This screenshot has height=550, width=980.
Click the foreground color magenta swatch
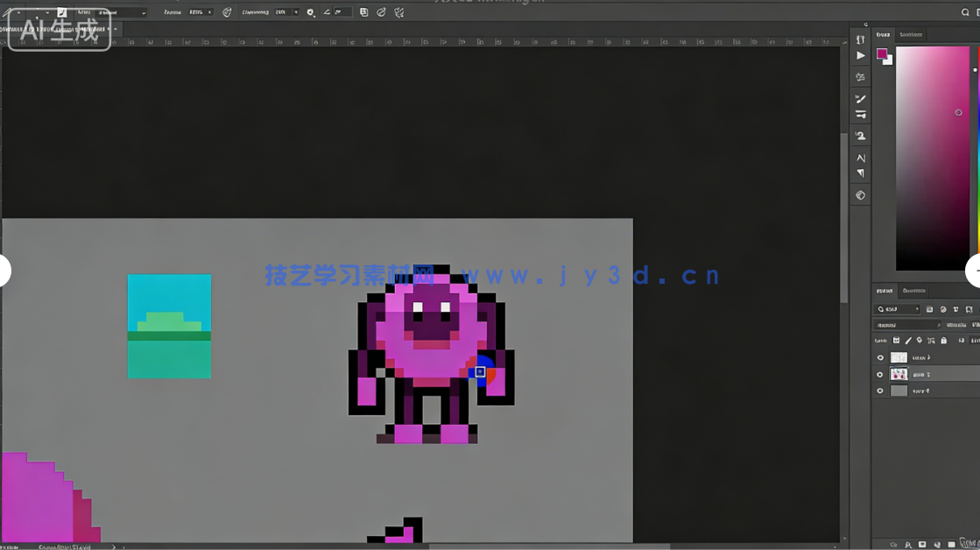882,54
